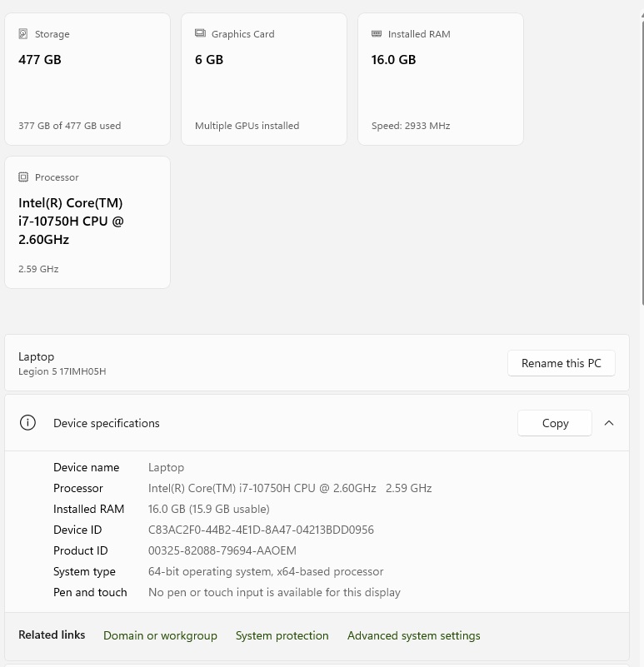Click the Graphics Card icon
This screenshot has height=667, width=644.
[x=200, y=34]
